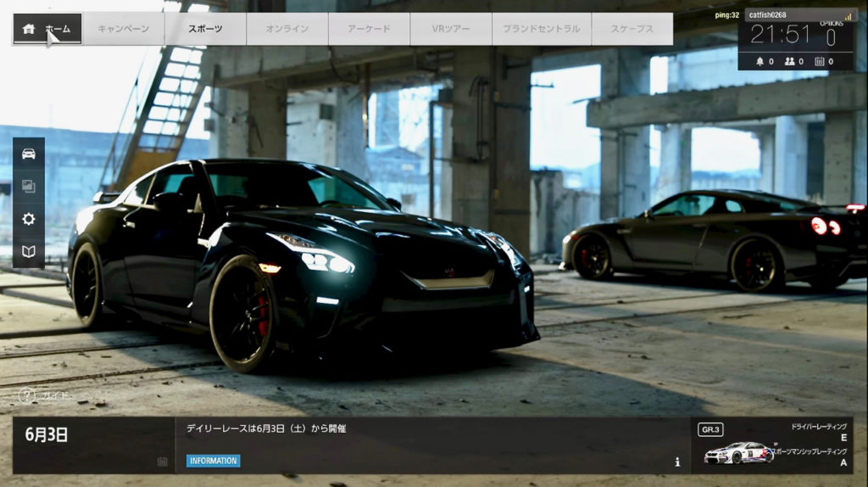
Task: Open the Settings gear icon in sidebar
Action: pos(29,219)
